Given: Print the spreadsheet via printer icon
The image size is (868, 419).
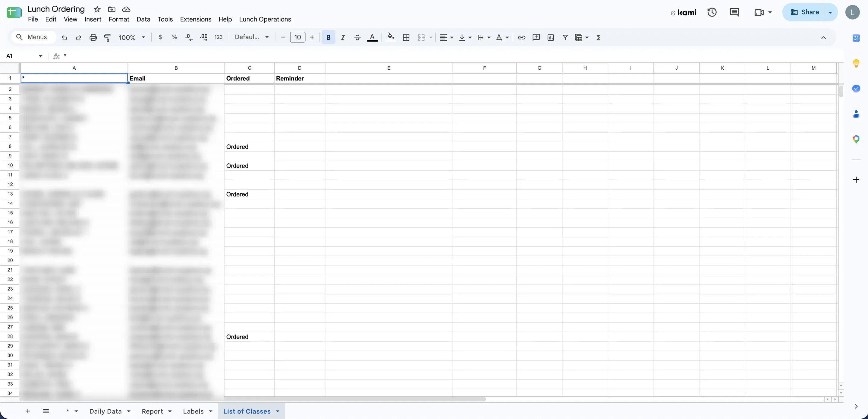Looking at the screenshot, I should [93, 37].
